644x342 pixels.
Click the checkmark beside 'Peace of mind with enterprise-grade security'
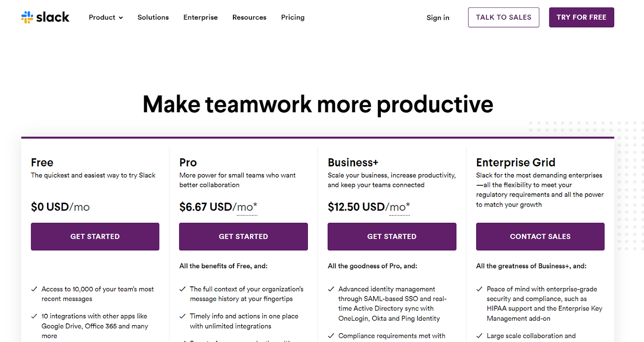click(479, 289)
